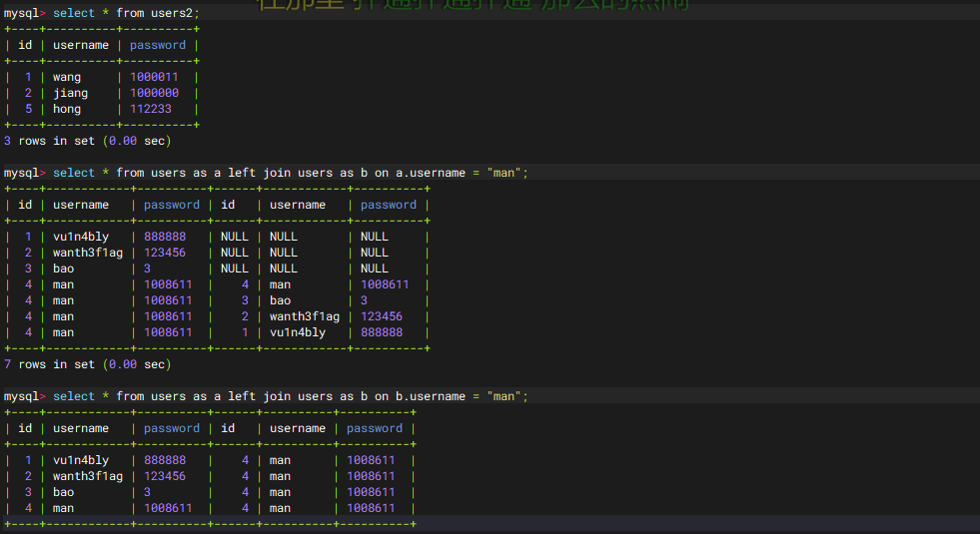Click the 888888 password in the bottom table
The height and width of the screenshot is (534, 980).
[165, 460]
